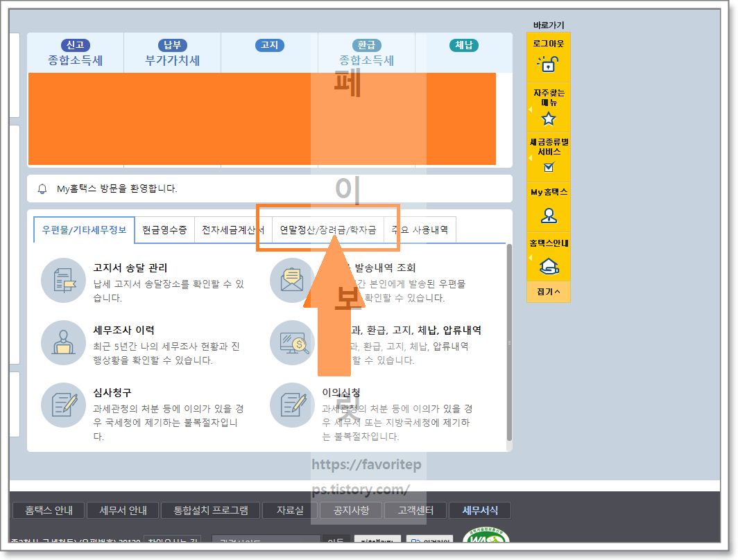The height and width of the screenshot is (560, 738).
Task: Open 종합소득세 under the 신고 badge
Action: (76, 60)
